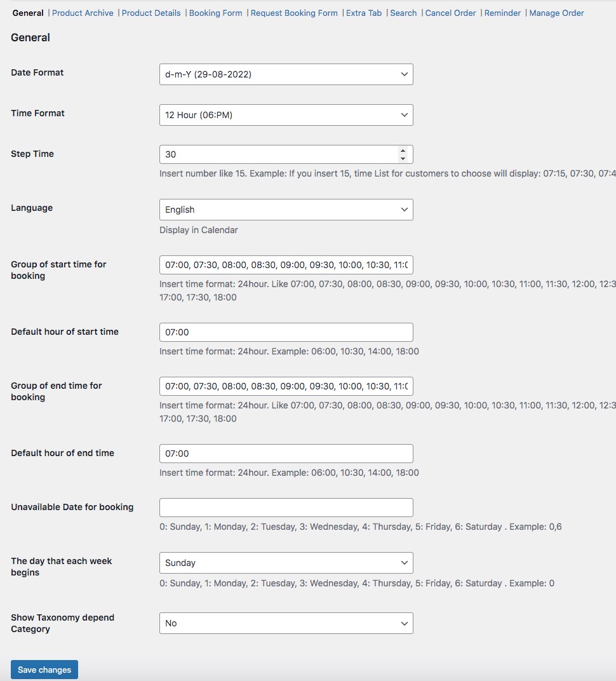The height and width of the screenshot is (681, 616).
Task: Switch to the Manage Order tab
Action: point(556,13)
